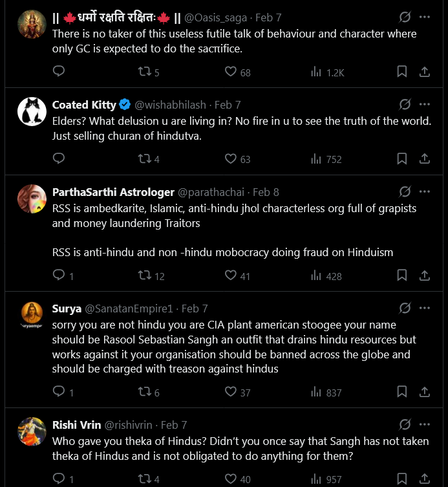This screenshot has width=448, height=487.
Task: Like ParthaSarthi Astrologer's tweet
Action: 231,276
